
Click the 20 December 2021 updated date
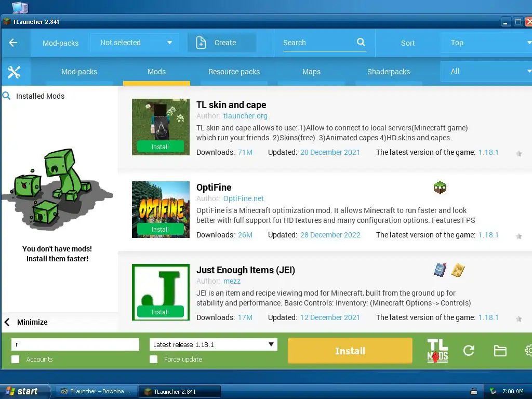pos(330,152)
